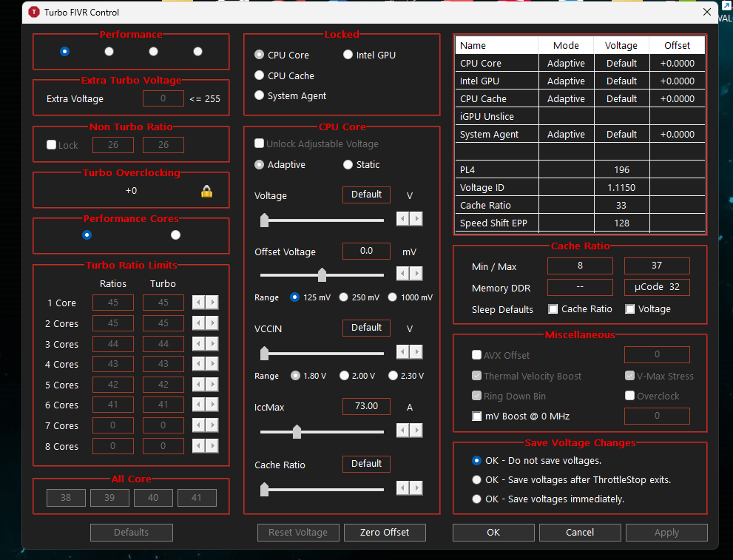Toggle Sleep Defaults Cache Ratio checkbox
Image resolution: width=733 pixels, height=560 pixels.
(x=553, y=309)
